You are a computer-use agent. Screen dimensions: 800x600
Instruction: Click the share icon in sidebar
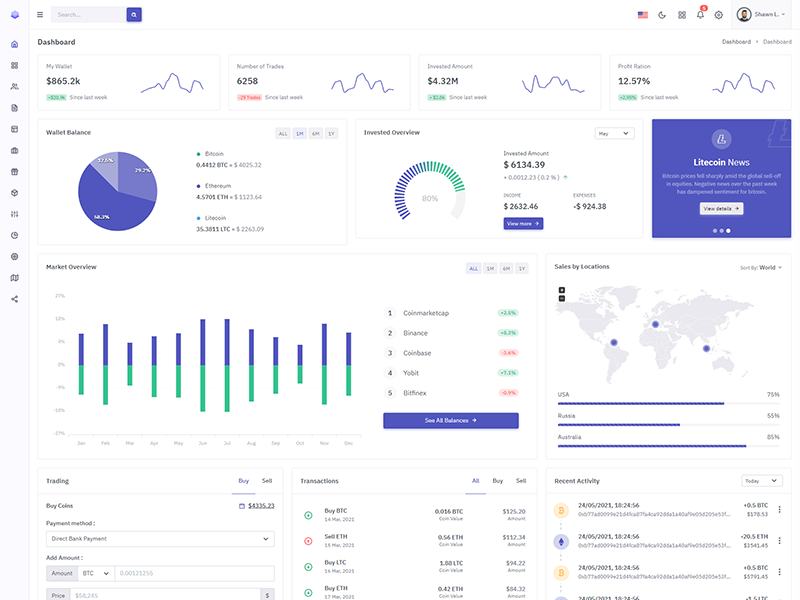pyautogui.click(x=14, y=299)
